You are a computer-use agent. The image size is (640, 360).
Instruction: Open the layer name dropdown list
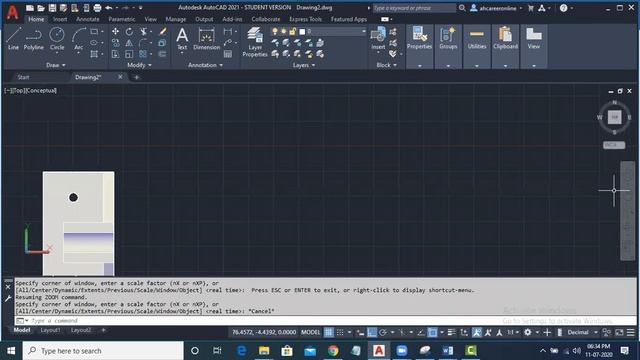(363, 31)
